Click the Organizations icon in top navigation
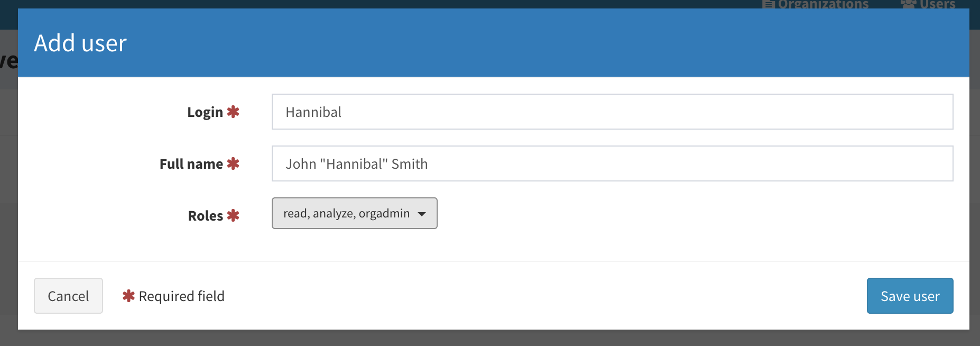 coord(769,4)
